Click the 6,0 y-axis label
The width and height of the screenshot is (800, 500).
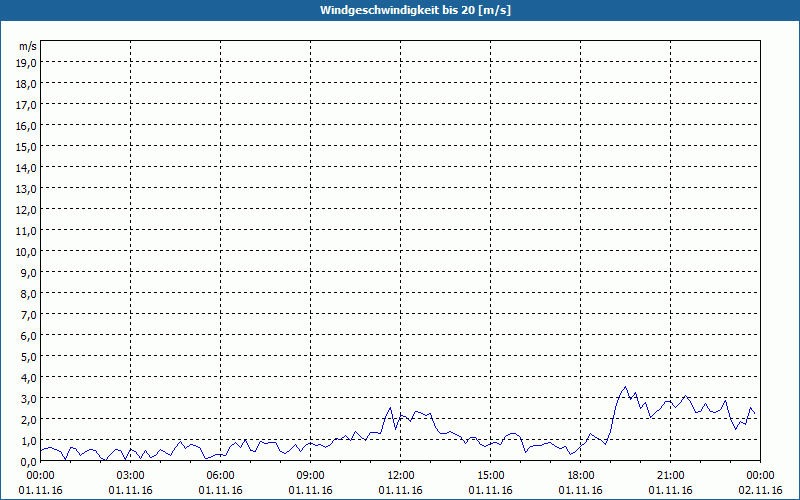[29, 336]
